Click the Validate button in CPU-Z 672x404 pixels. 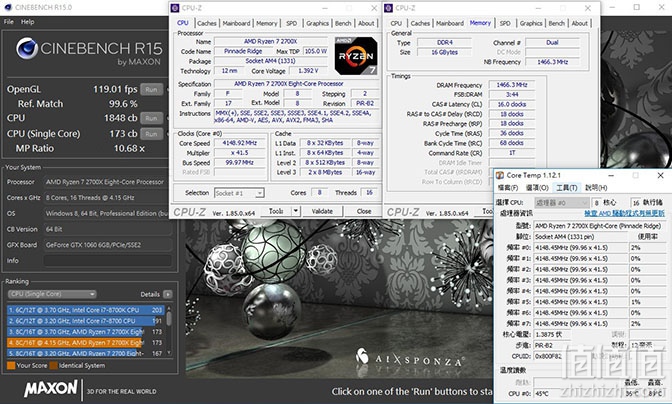click(322, 211)
